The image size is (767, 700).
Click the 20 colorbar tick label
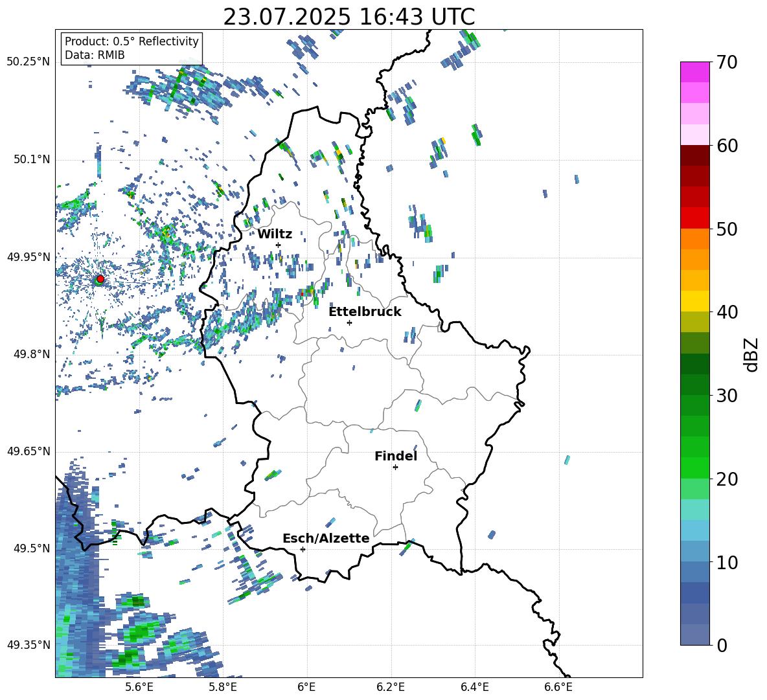(727, 479)
